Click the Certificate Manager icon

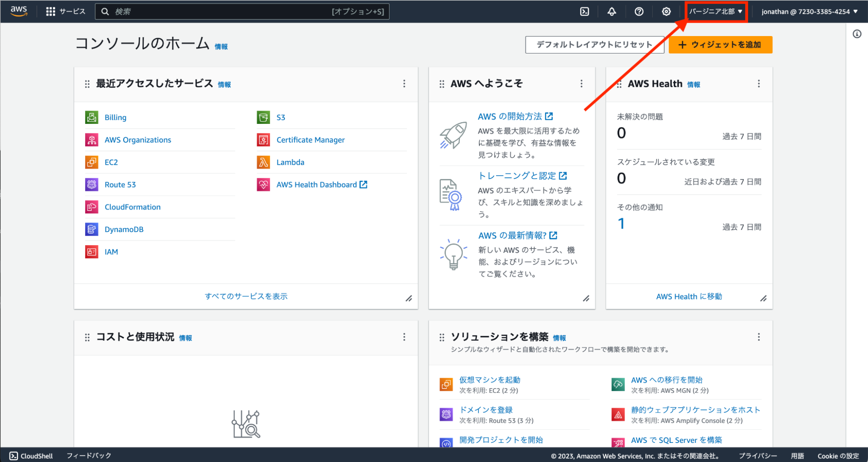pos(263,140)
